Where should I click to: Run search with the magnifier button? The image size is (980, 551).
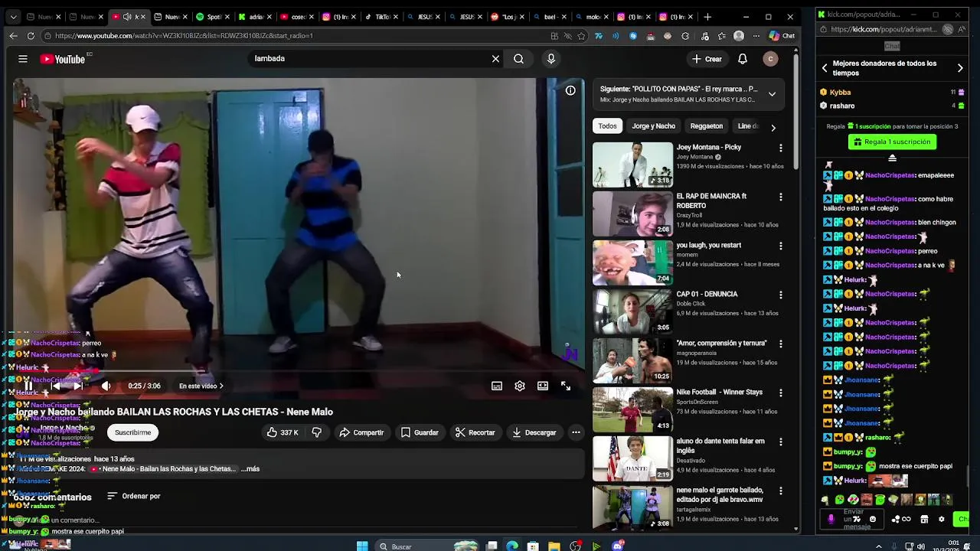click(x=519, y=59)
